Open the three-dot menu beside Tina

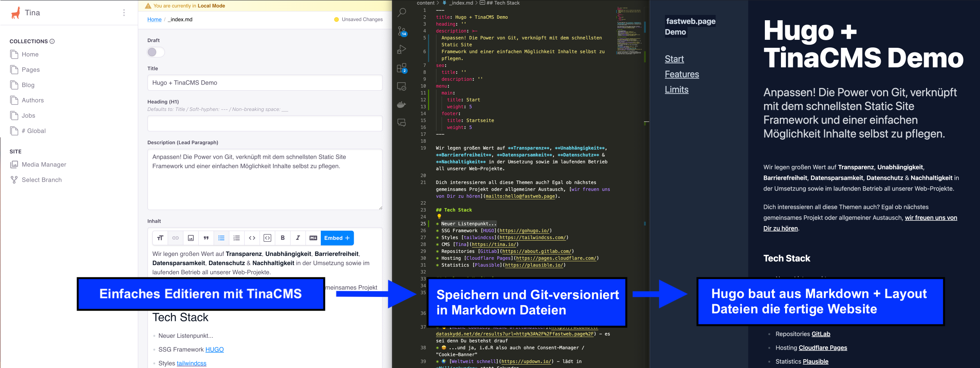click(x=124, y=13)
